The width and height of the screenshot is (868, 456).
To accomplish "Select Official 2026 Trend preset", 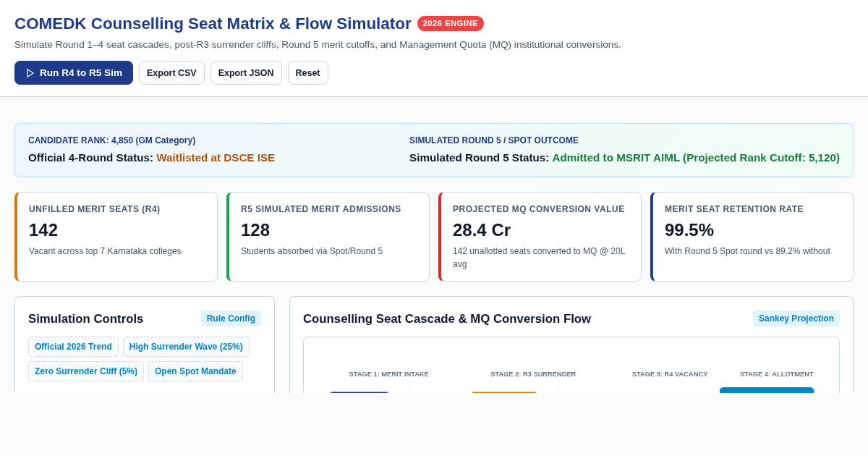I will point(73,347).
